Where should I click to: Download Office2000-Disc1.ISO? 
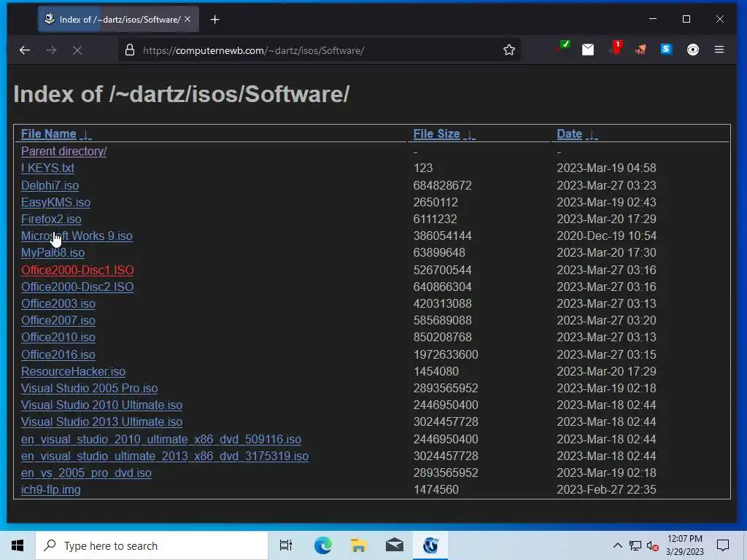77,270
